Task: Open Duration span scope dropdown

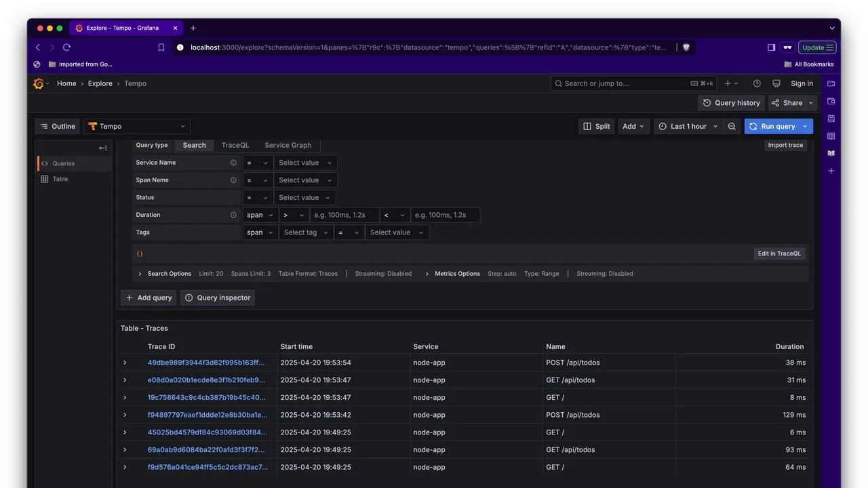Action: click(260, 215)
